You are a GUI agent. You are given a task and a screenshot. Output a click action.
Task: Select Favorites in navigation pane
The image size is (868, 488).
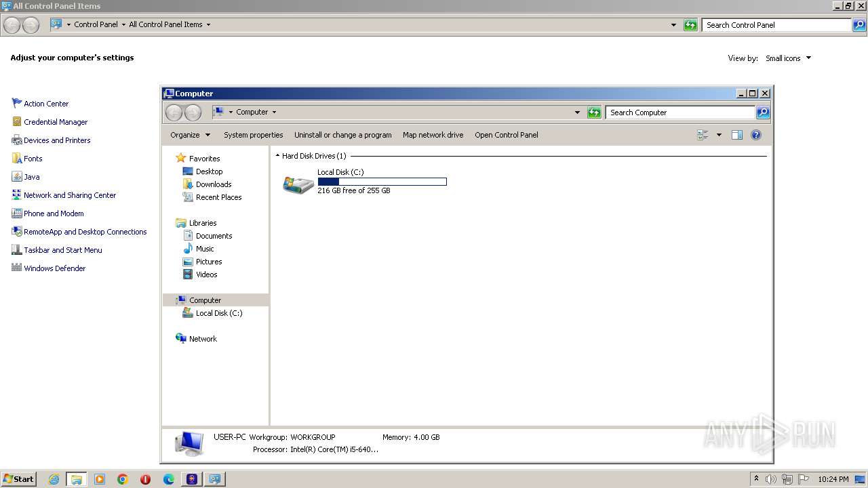[x=204, y=158]
